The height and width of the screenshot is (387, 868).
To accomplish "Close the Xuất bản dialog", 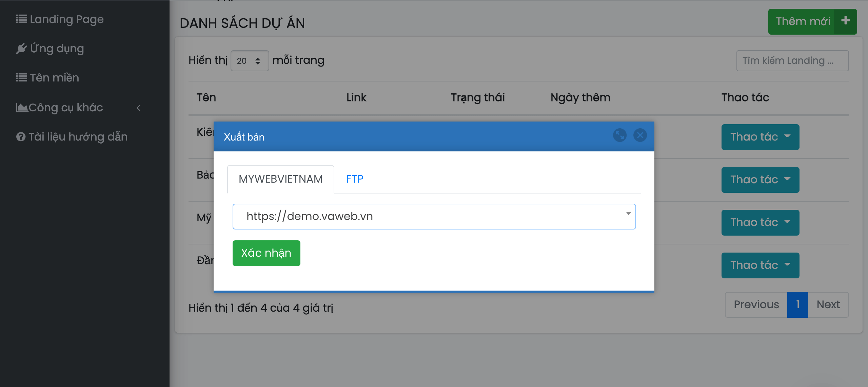I will [640, 135].
